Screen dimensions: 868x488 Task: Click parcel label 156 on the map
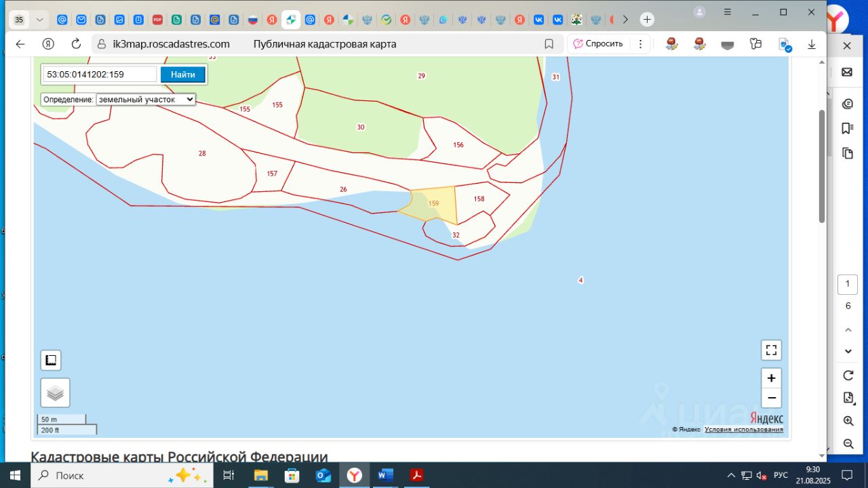point(458,145)
